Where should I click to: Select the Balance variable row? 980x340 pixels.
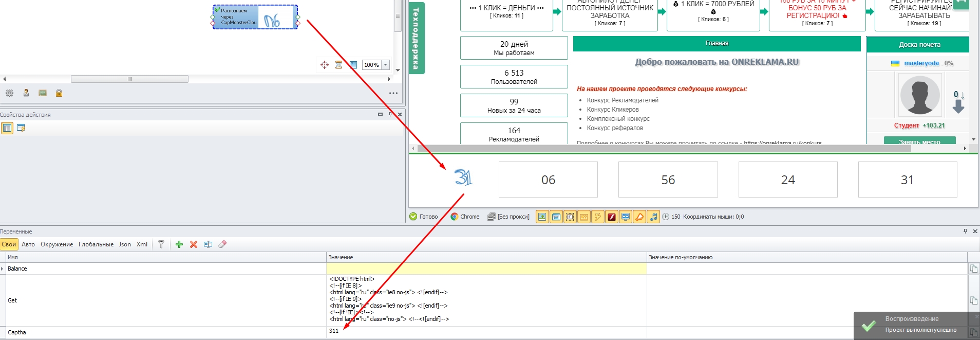(x=483, y=269)
